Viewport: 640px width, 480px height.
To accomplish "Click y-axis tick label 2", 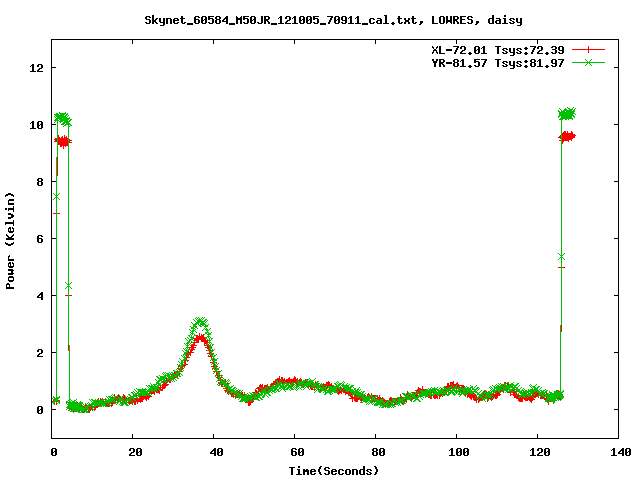I will click(40, 353).
